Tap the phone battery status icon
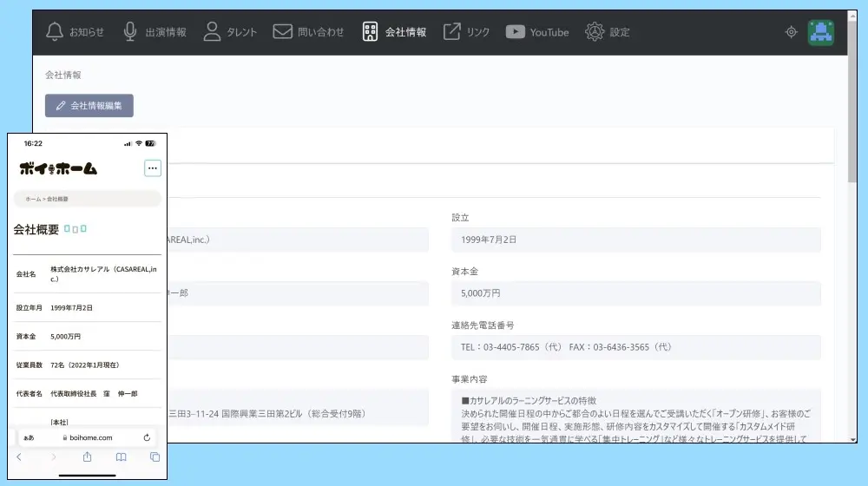 click(x=150, y=143)
